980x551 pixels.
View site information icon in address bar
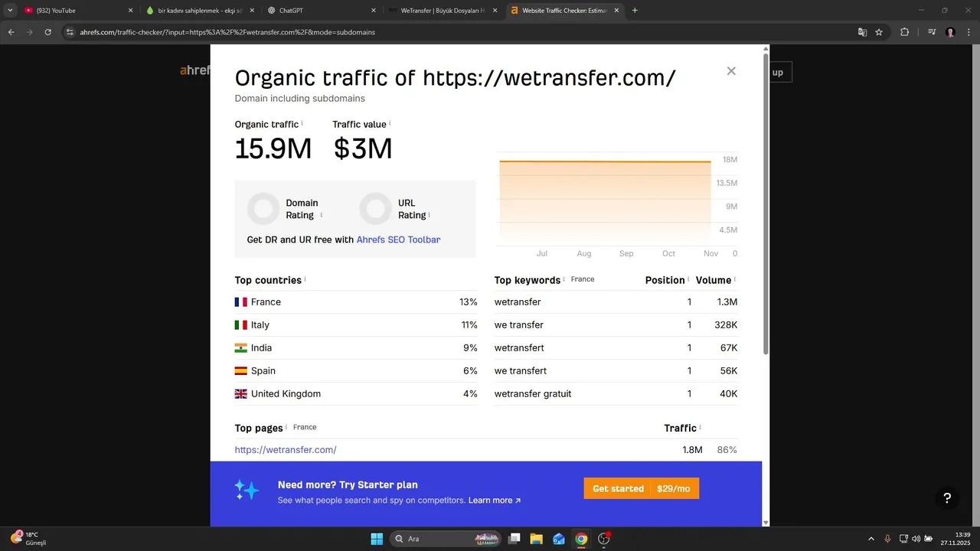tap(70, 32)
